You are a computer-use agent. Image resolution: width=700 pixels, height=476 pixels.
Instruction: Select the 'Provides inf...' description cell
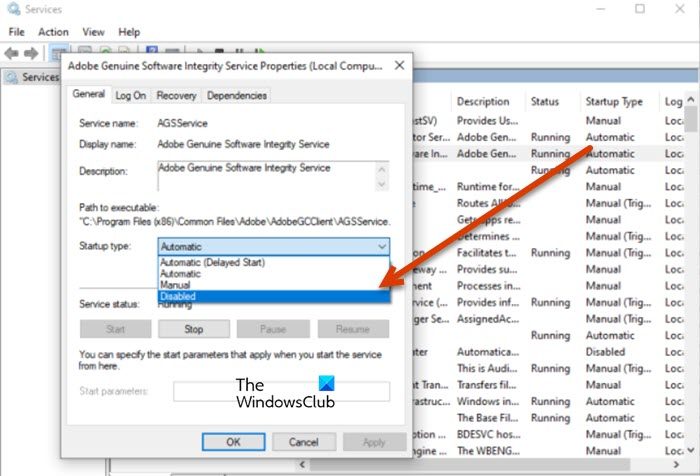488,302
